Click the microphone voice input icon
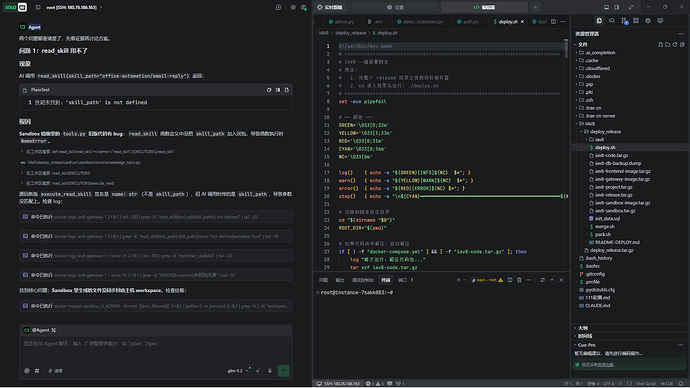This screenshot has height=388, width=690. tap(270, 371)
